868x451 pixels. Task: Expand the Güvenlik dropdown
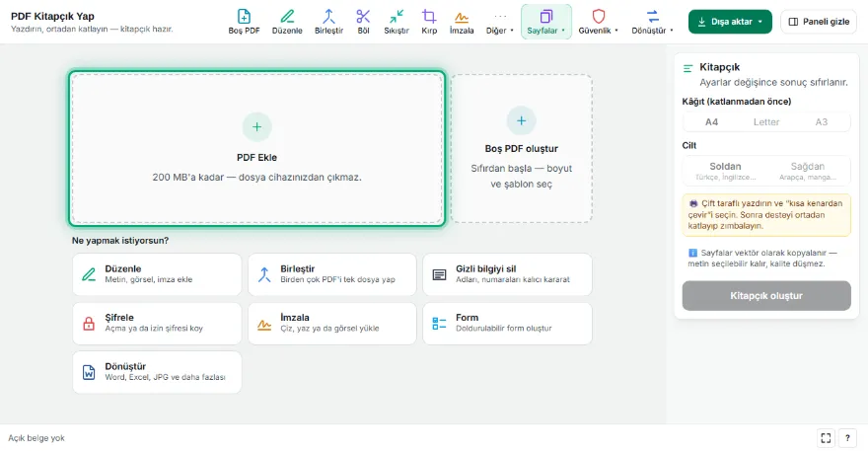click(599, 22)
